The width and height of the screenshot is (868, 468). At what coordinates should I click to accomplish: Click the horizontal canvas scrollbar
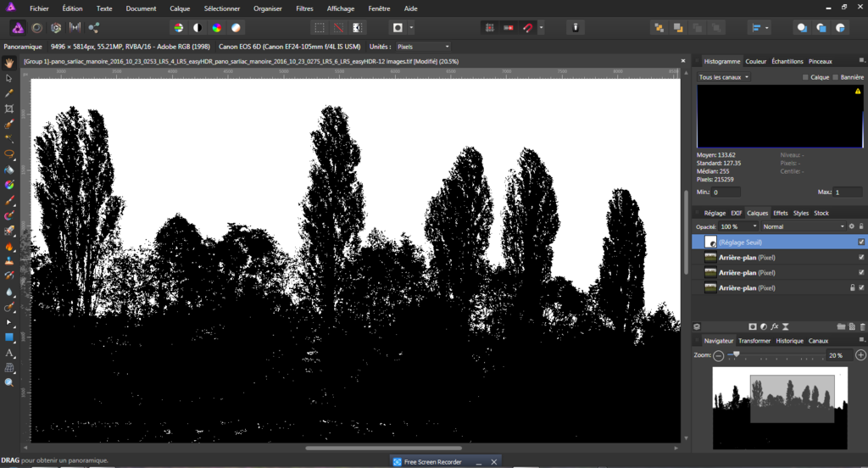383,448
